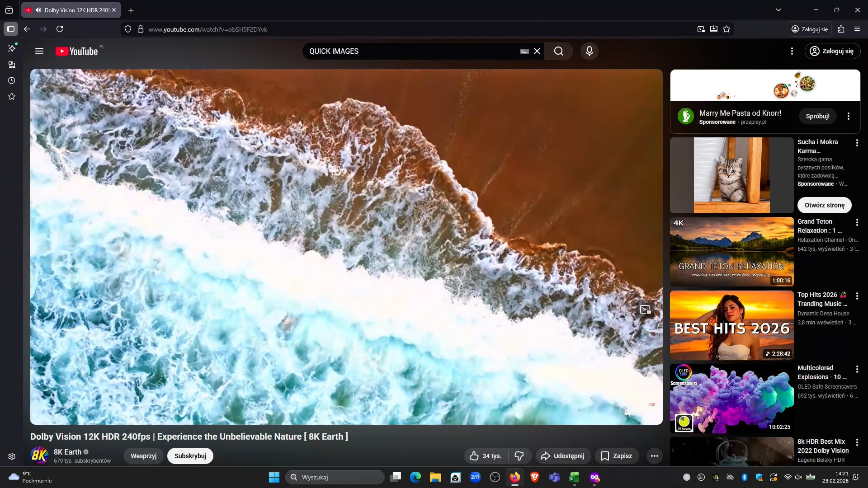Clear the search box text
The image size is (868, 488).
537,51
